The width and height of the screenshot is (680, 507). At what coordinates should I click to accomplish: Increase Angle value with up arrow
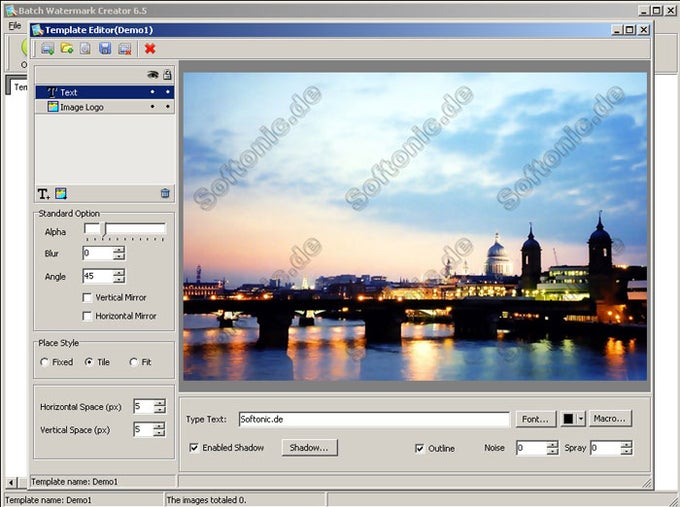click(x=119, y=273)
